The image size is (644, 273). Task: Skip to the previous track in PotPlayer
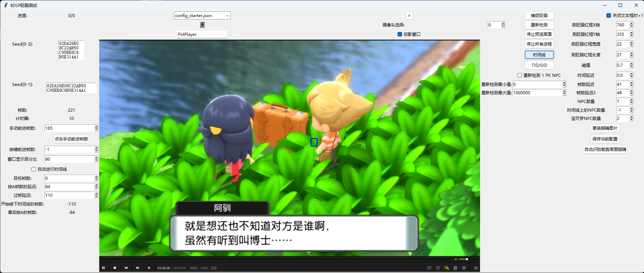tap(126, 268)
